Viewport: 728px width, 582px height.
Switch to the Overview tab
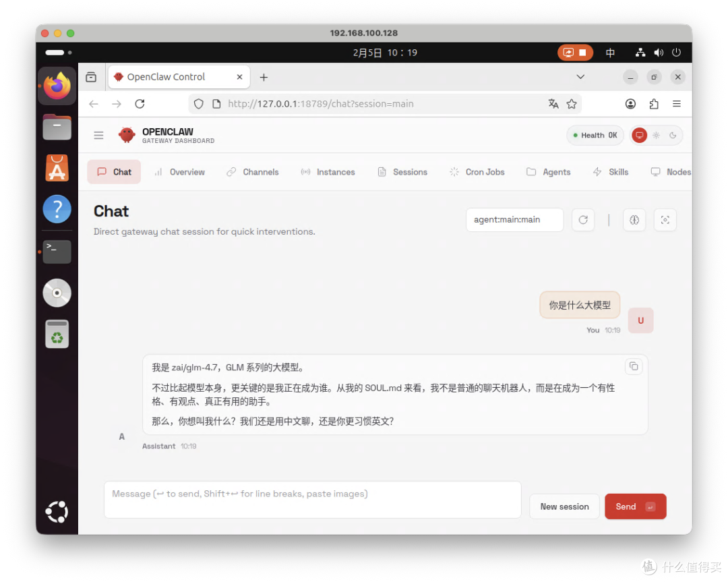coord(180,172)
